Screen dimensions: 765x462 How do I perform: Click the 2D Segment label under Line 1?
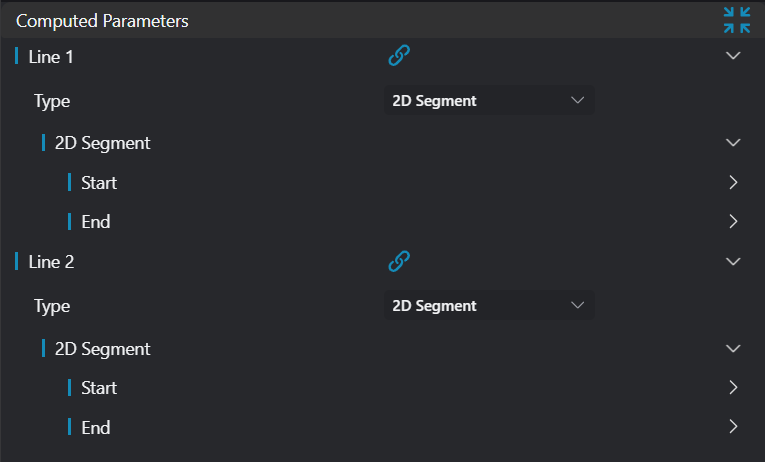tap(102, 143)
